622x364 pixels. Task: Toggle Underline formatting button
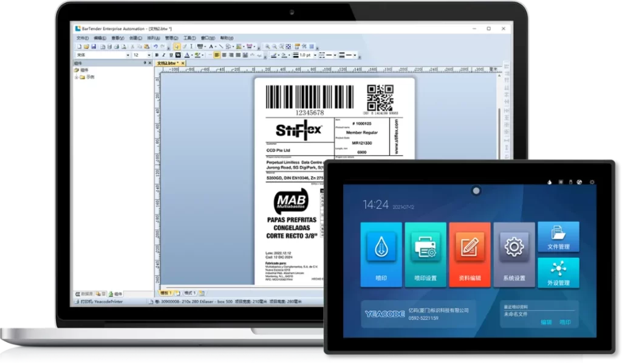click(171, 55)
